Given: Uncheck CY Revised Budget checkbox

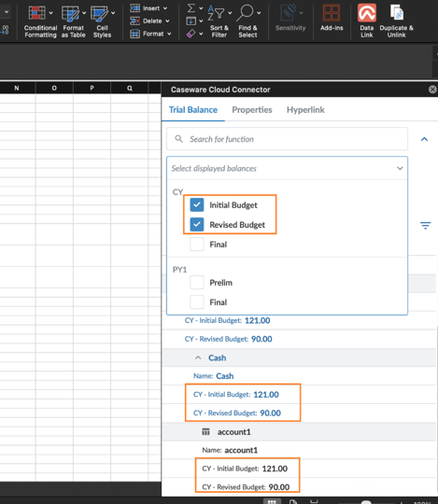Looking at the screenshot, I should [x=197, y=224].
